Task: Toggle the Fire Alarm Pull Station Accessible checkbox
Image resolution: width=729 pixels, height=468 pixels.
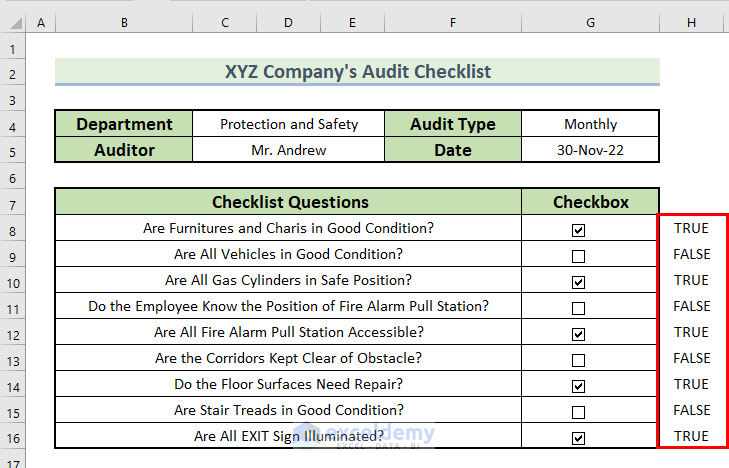Action: coord(578,334)
